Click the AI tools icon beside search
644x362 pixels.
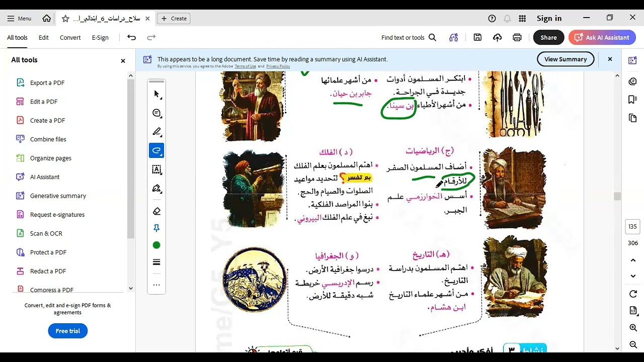[x=454, y=38]
